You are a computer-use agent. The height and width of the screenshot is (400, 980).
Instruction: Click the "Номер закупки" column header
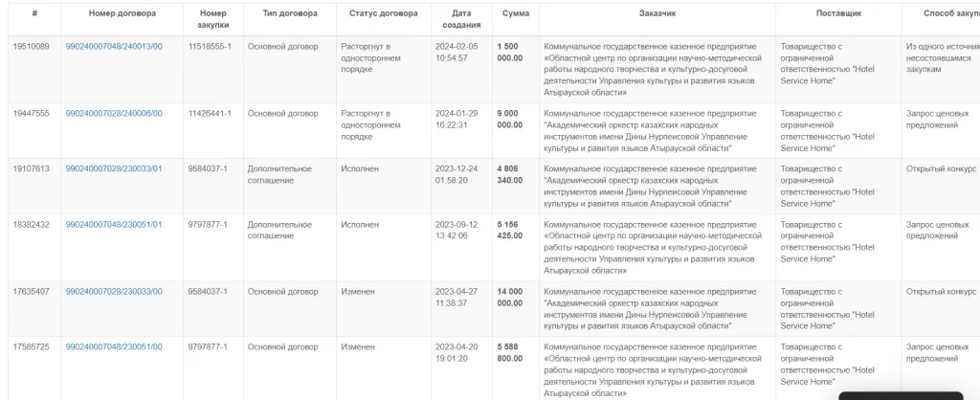point(213,20)
